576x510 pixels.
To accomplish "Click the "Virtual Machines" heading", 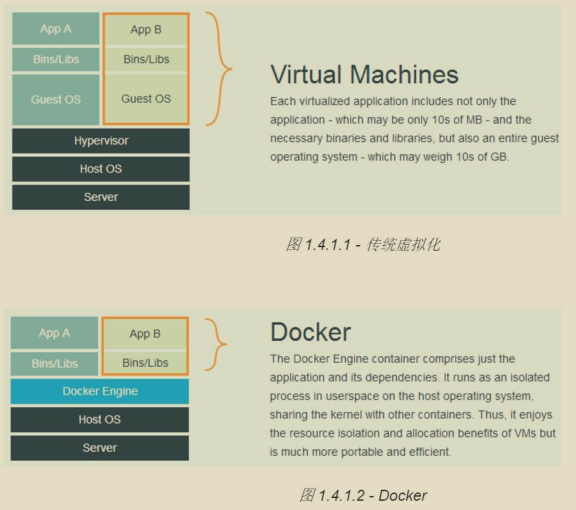I will tap(364, 75).
